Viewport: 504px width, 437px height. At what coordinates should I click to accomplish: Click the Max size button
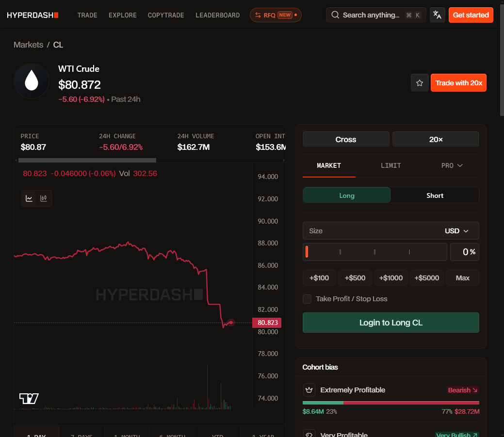463,278
